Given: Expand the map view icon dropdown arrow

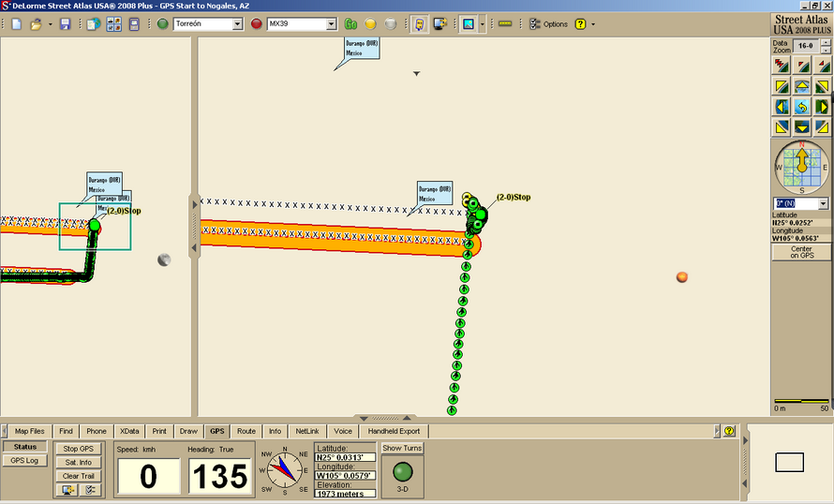Looking at the screenshot, I should coord(482,24).
